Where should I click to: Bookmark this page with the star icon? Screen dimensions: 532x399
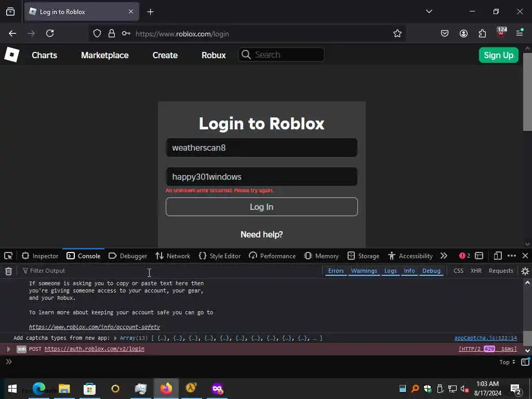pyautogui.click(x=397, y=33)
